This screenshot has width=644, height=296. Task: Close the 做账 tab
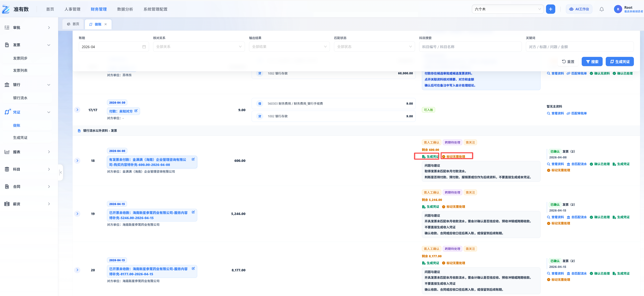106,24
